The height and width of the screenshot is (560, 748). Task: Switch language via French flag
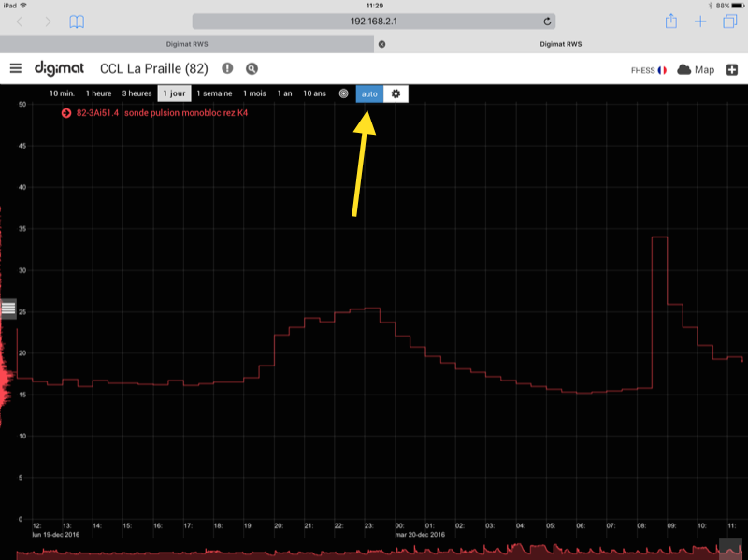click(x=662, y=70)
